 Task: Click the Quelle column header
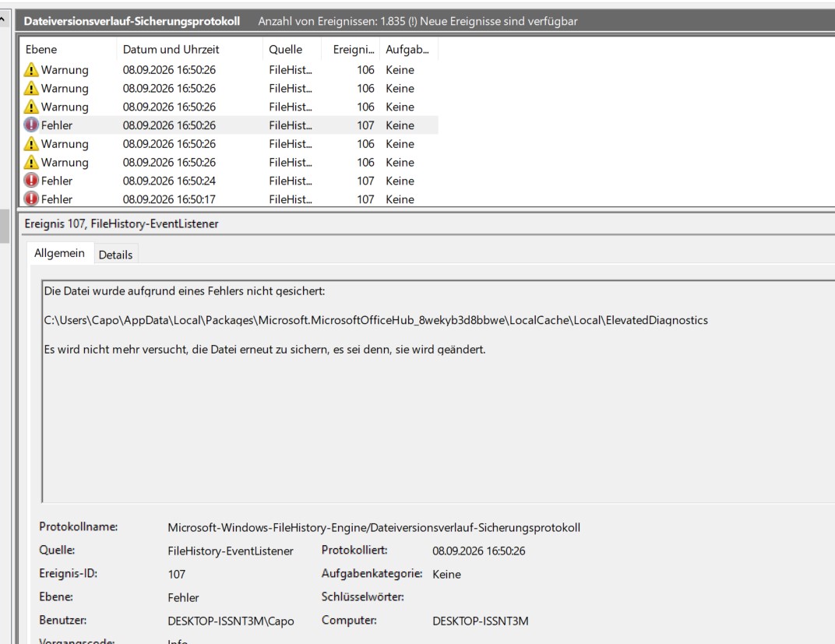coord(292,50)
